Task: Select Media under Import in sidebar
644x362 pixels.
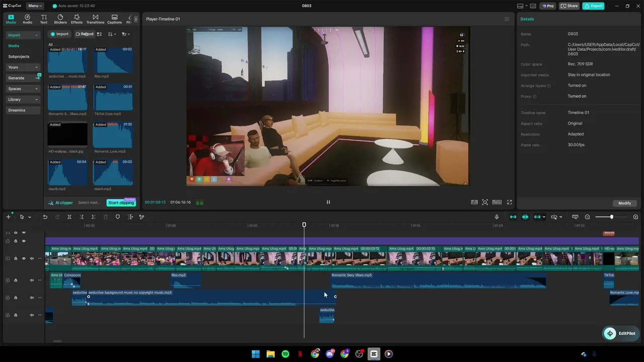Action: point(14,46)
